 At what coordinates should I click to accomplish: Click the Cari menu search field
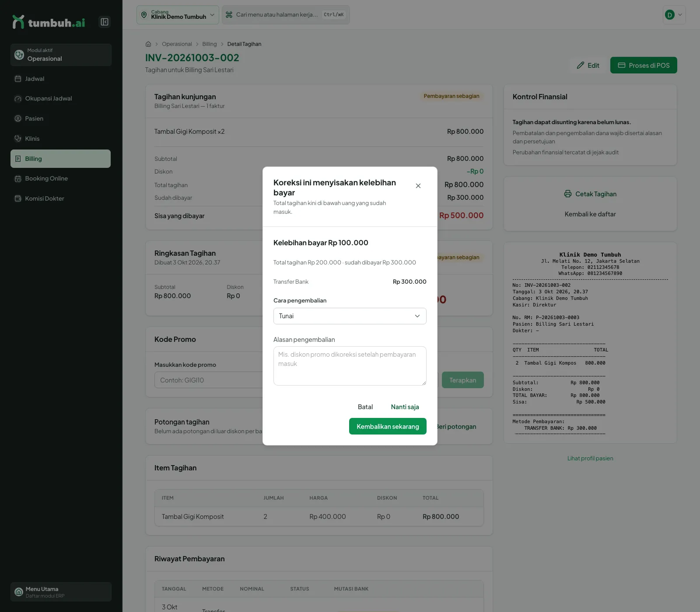click(x=286, y=15)
